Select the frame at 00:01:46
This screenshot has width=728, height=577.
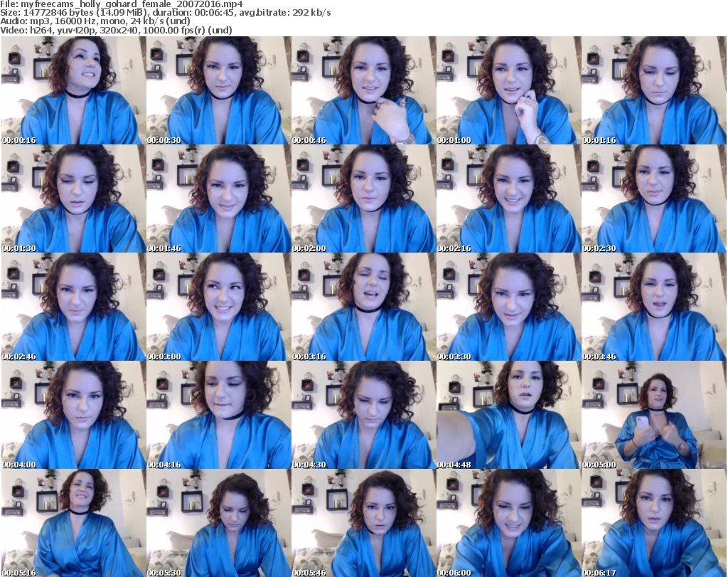(x=219, y=198)
